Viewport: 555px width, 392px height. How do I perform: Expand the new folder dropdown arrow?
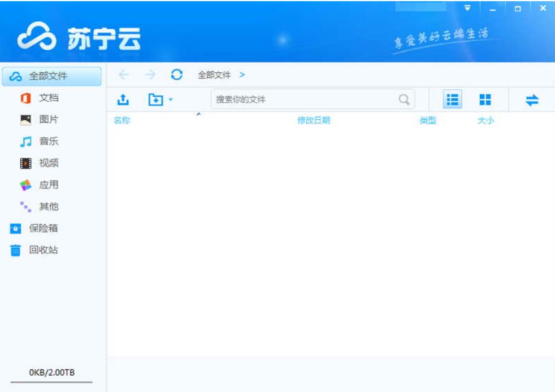pyautogui.click(x=171, y=100)
